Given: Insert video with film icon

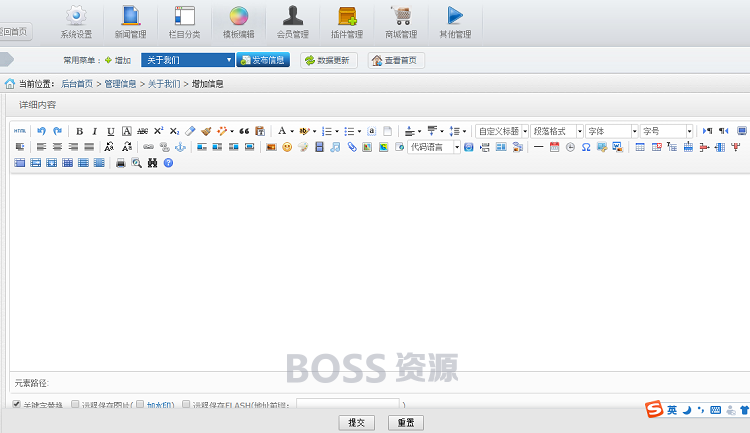Looking at the screenshot, I should [x=320, y=147].
